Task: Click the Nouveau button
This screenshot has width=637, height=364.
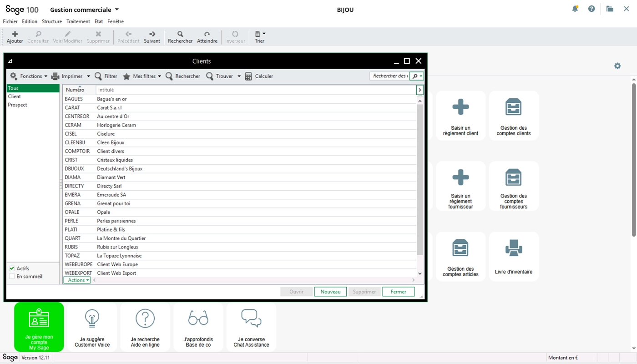Action: [x=330, y=292]
